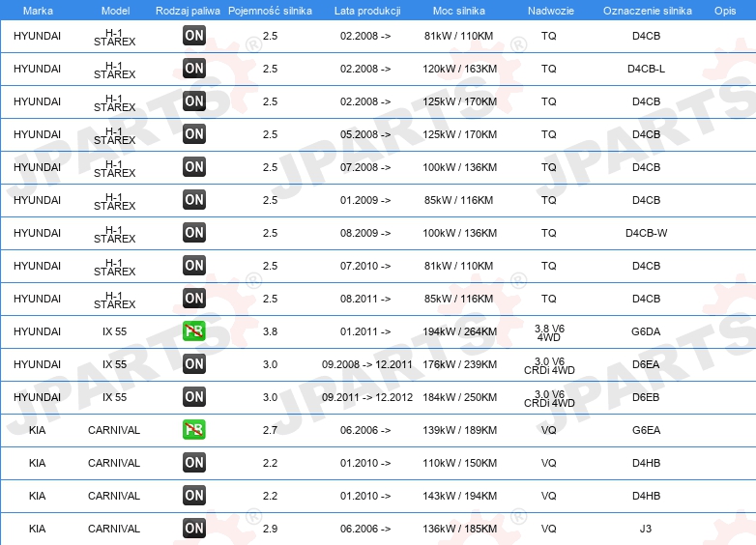Viewport: 756px width, 545px height.
Task: Click the 194kW / 264KM power value
Action: pyautogui.click(x=459, y=331)
